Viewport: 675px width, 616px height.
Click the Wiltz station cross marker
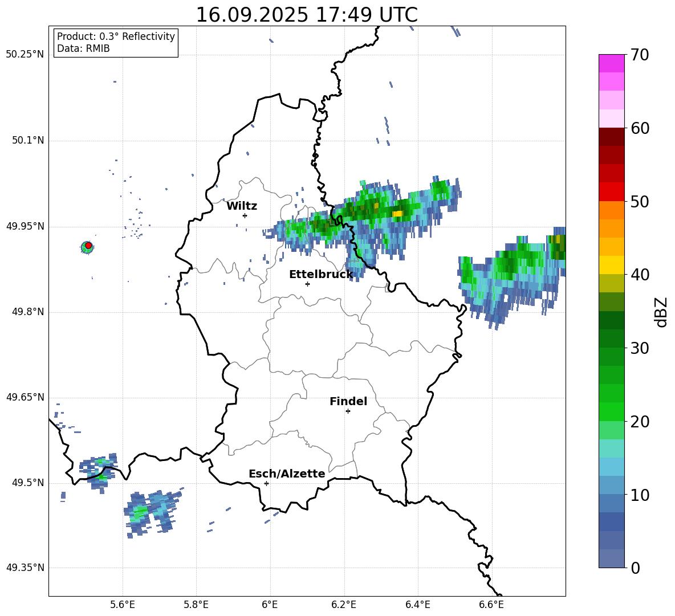point(245,215)
